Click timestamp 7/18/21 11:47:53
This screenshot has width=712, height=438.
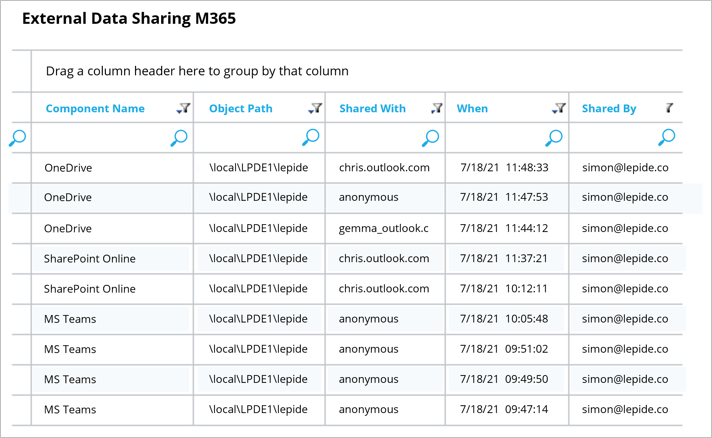pyautogui.click(x=504, y=197)
